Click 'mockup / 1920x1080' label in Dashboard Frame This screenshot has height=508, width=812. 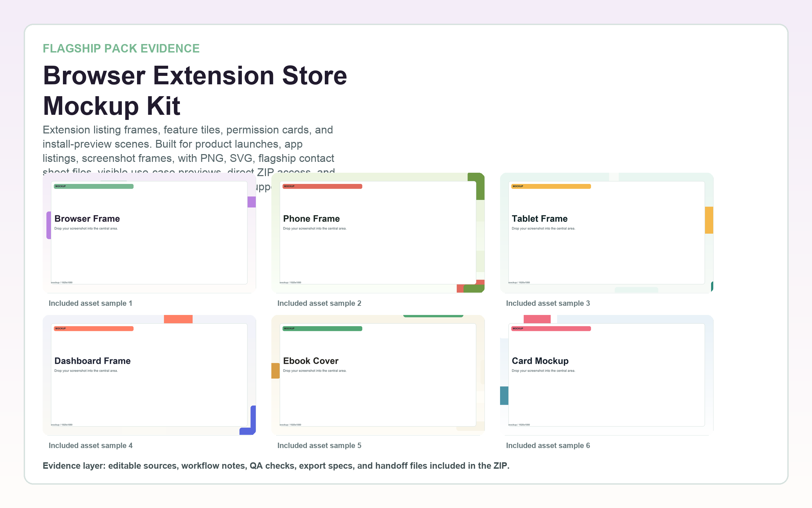62,425
